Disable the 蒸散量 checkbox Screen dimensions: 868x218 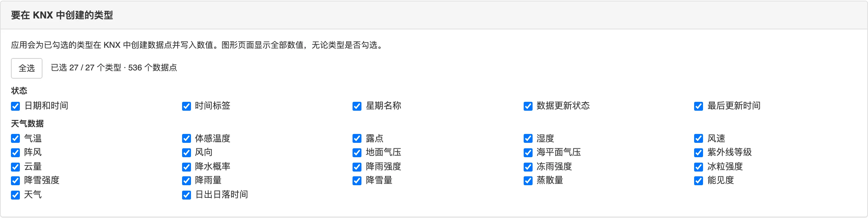point(528,180)
